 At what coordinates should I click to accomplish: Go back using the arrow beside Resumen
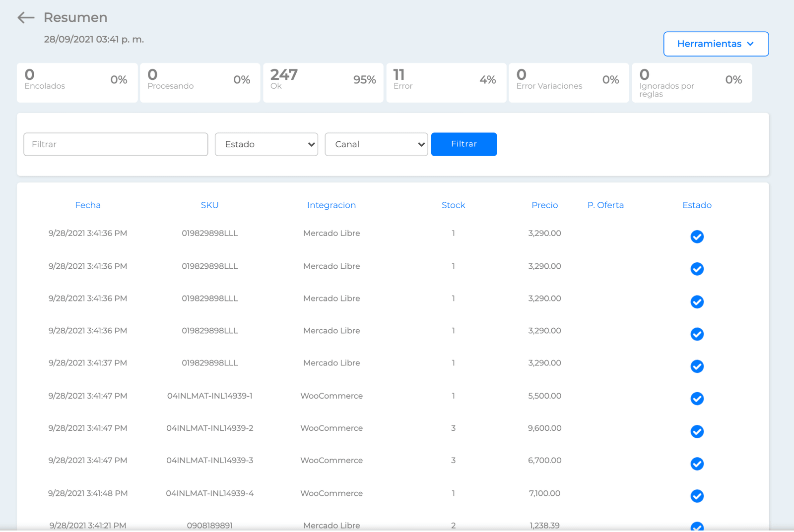click(26, 18)
